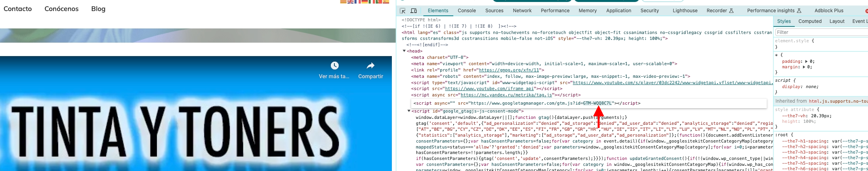The width and height of the screenshot is (868, 171).
Task: Open the youtube.com/iframe_api src link
Action: click(x=490, y=89)
